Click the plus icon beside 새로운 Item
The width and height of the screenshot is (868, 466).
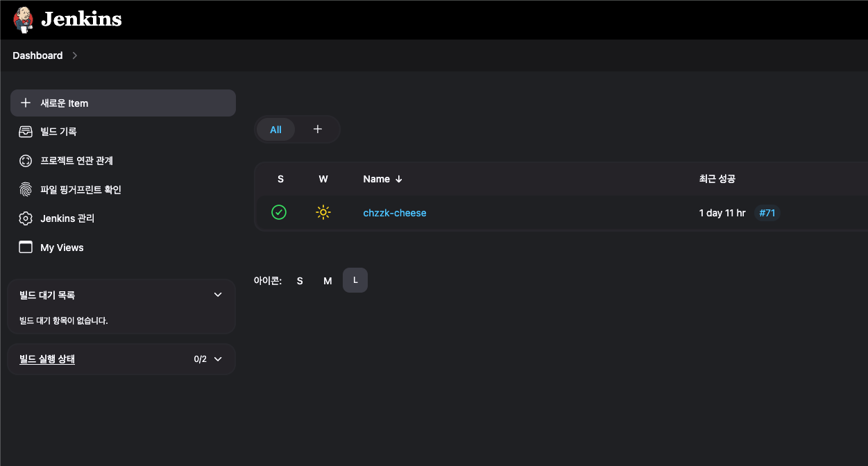click(x=26, y=103)
